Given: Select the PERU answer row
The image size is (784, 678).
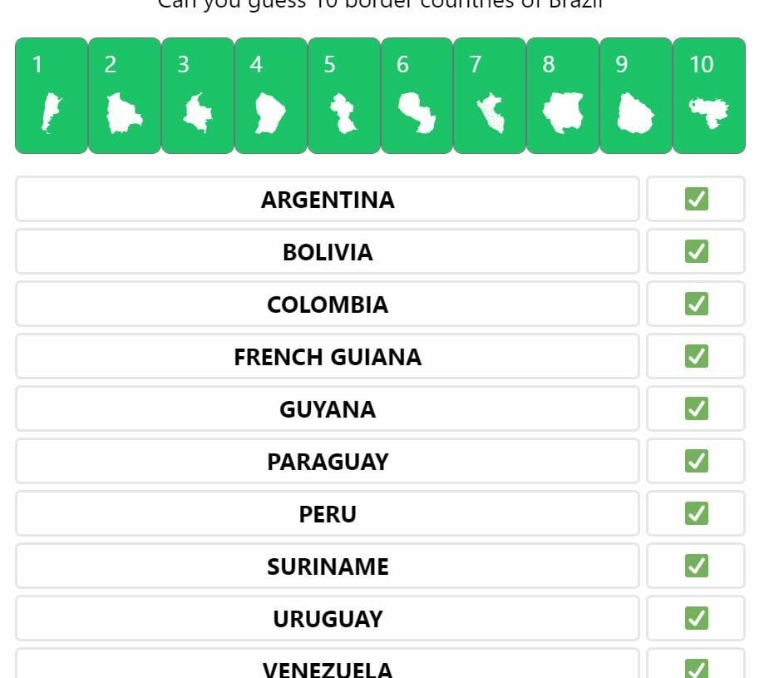Looking at the screenshot, I should [328, 513].
